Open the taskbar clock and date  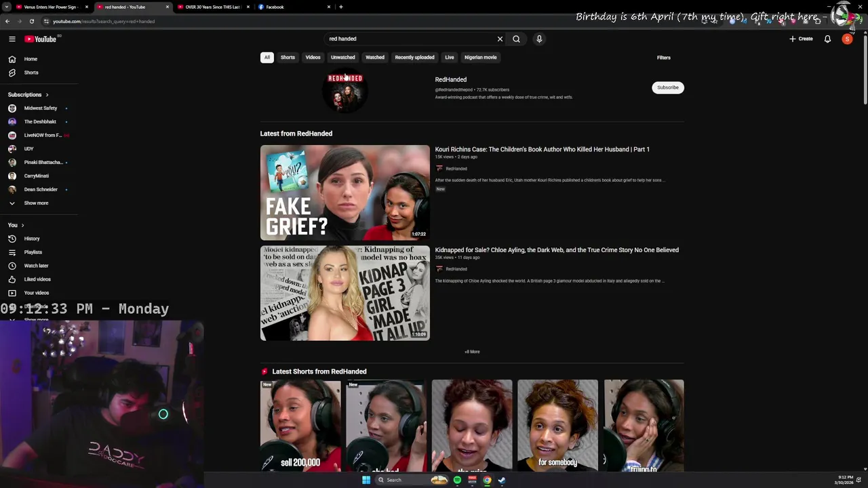[845, 480]
